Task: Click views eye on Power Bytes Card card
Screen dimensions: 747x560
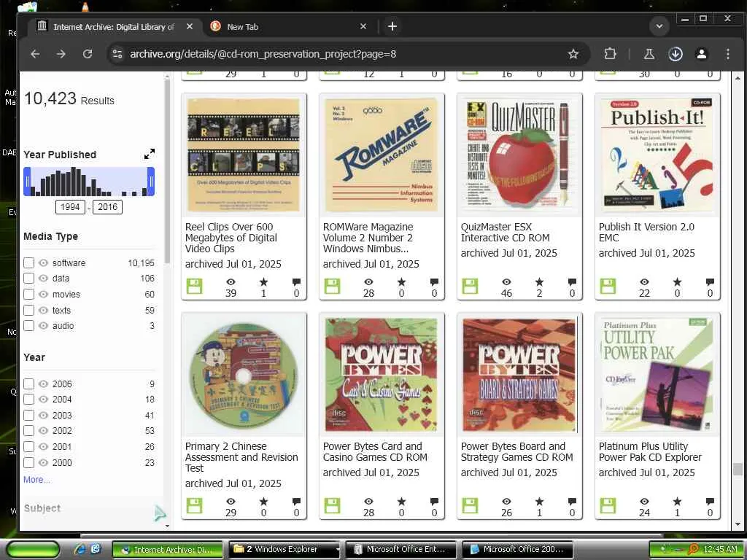Action: click(368, 502)
